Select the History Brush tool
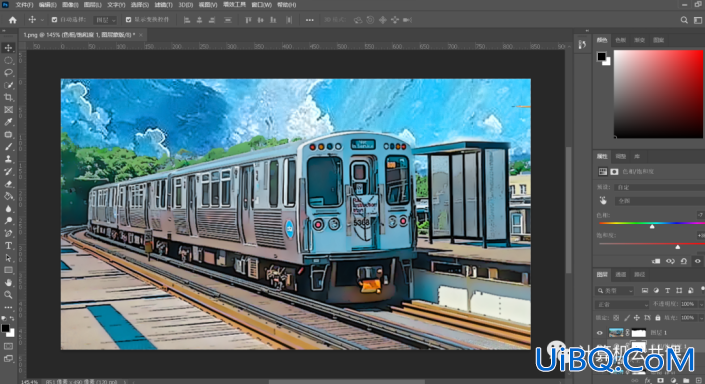 click(8, 171)
